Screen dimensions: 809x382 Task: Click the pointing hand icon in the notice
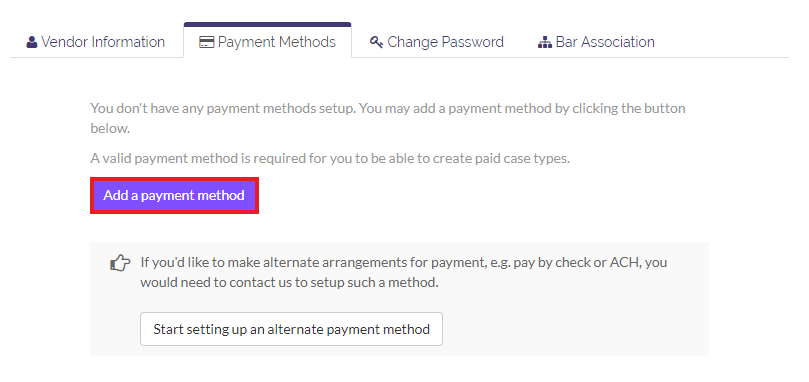pos(120,263)
